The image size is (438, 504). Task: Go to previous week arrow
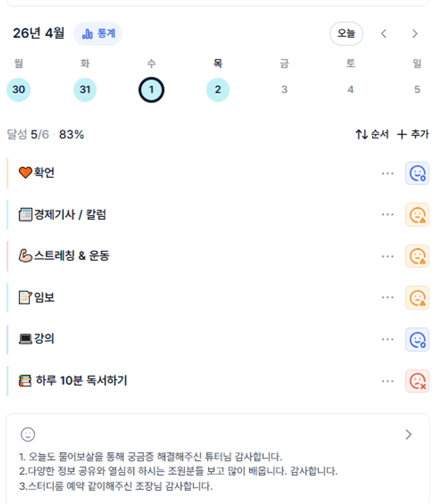coord(384,34)
